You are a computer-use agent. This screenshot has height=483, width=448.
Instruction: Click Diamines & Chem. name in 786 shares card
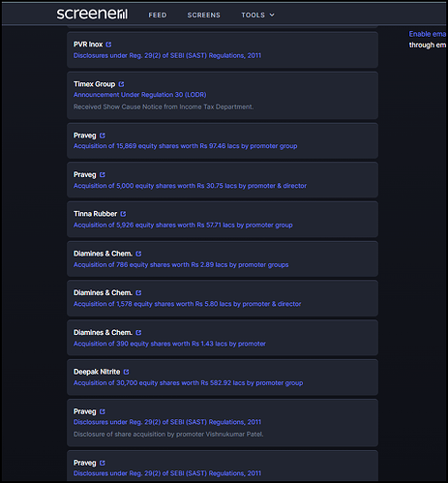point(103,254)
